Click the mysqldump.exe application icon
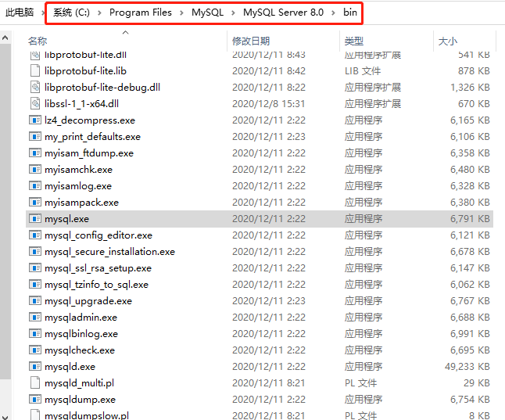The width and height of the screenshot is (505, 420). tap(34, 400)
